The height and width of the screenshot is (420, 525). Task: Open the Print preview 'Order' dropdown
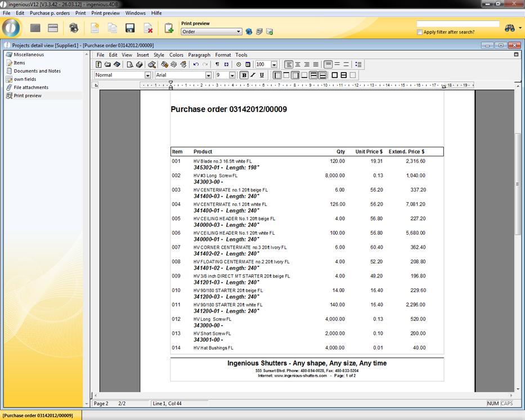pyautogui.click(x=239, y=32)
